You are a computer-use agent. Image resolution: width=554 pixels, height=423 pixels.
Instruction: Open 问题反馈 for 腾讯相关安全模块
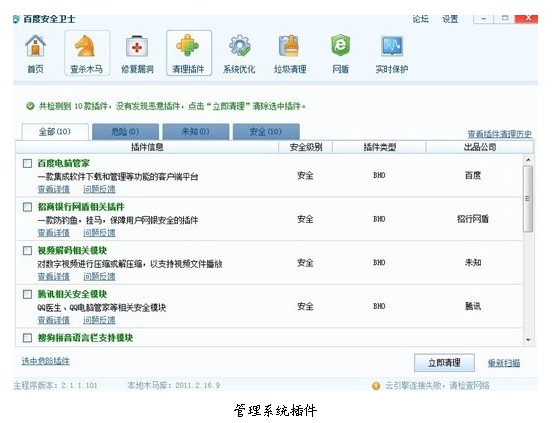click(x=99, y=321)
